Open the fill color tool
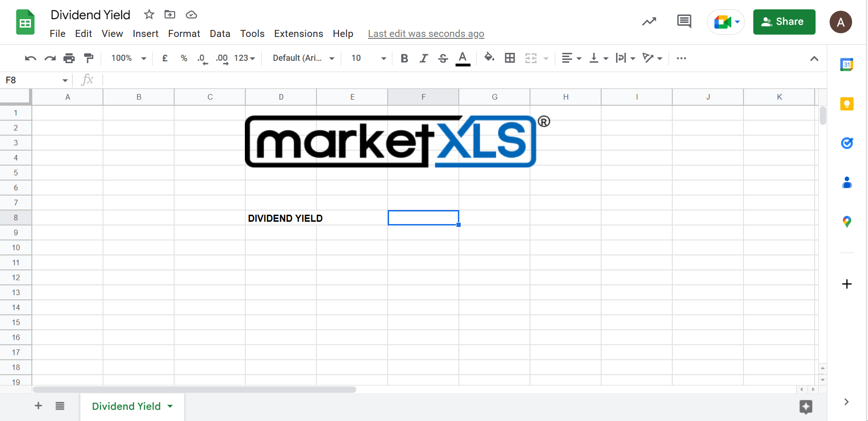The image size is (868, 421). (x=489, y=58)
